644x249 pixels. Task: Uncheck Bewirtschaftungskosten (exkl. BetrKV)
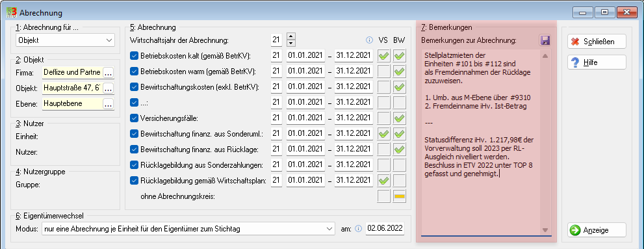134,86
